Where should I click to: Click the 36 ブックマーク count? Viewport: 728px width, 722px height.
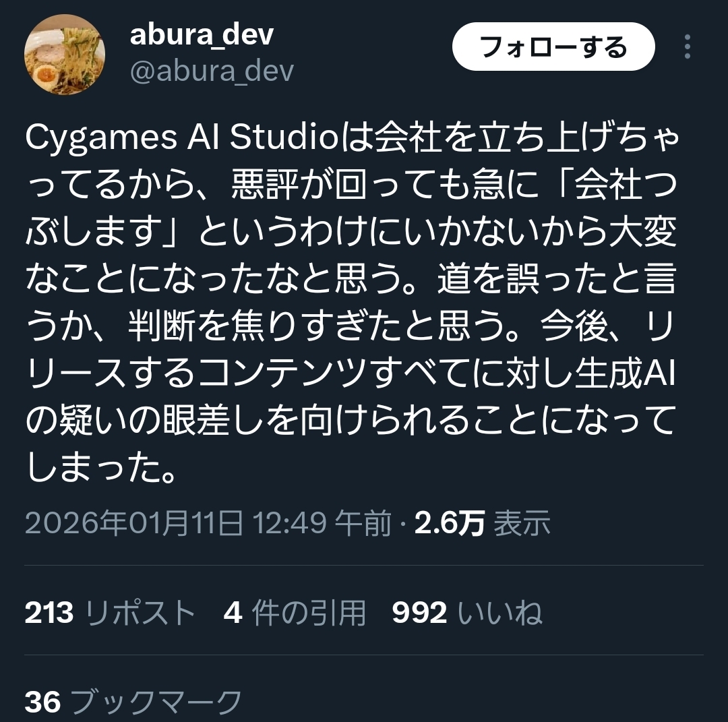pyautogui.click(x=133, y=702)
